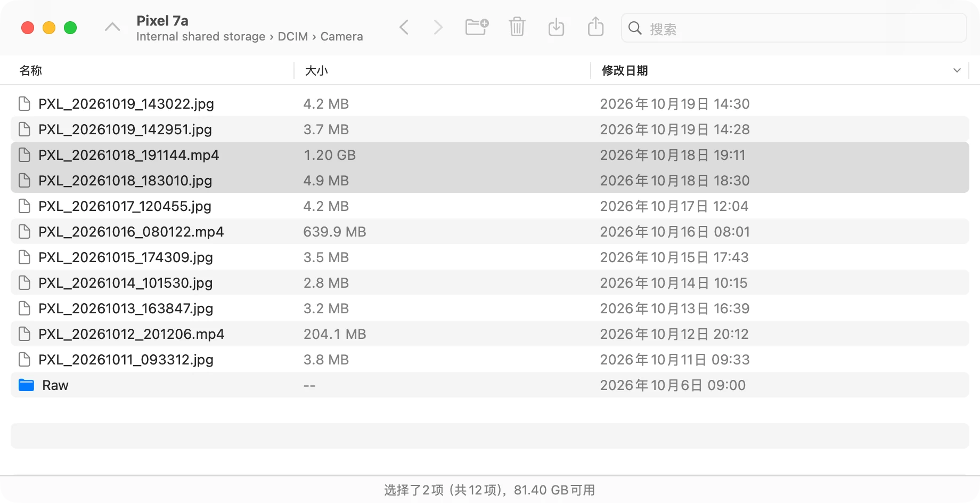980x503 pixels.
Task: Click file icon of PXL_20261019_143022.jpg
Action: click(24, 103)
